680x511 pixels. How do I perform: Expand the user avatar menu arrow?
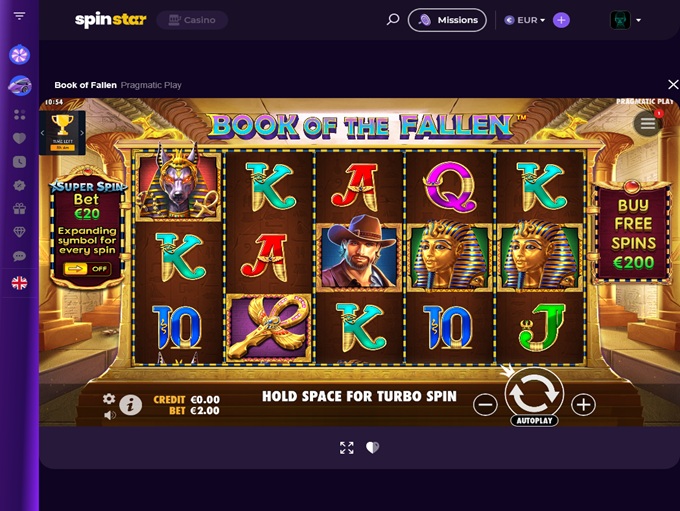point(638,20)
